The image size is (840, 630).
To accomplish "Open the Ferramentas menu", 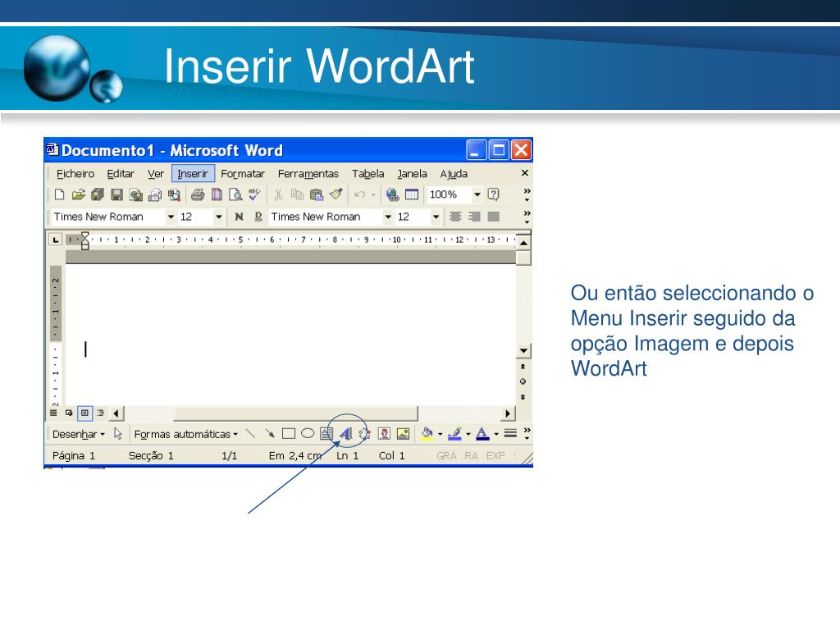I will [x=308, y=174].
